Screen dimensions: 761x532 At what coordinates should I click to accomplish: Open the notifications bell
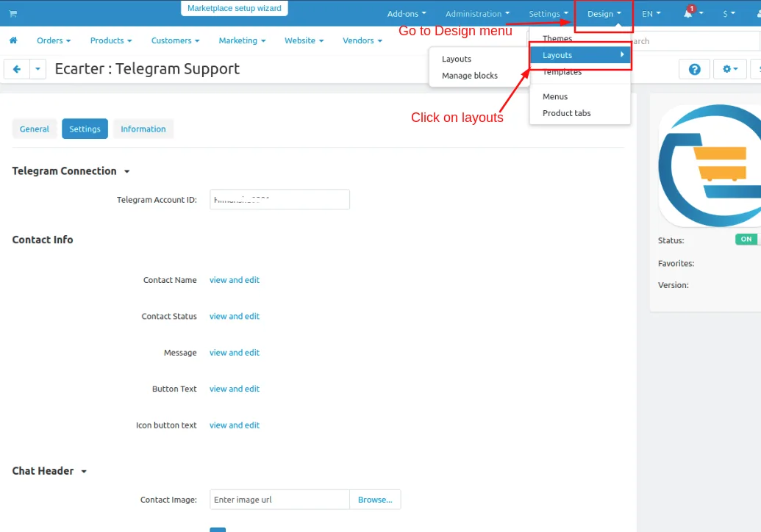coord(688,13)
